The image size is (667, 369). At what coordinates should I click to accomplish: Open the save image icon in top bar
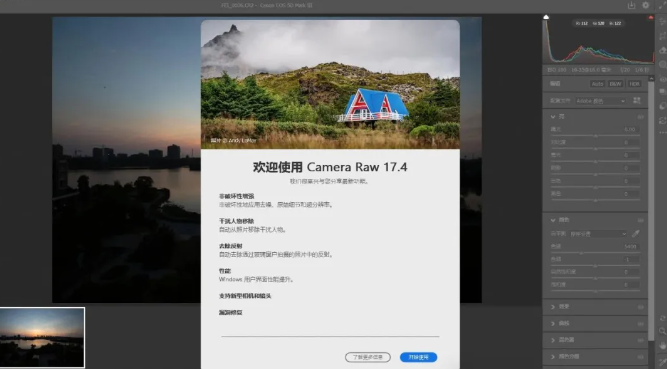coord(631,5)
